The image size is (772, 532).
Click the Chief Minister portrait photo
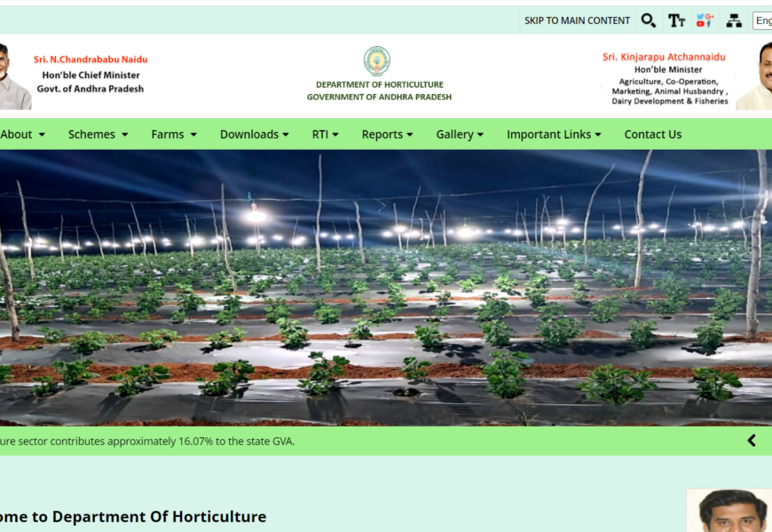coord(14,77)
